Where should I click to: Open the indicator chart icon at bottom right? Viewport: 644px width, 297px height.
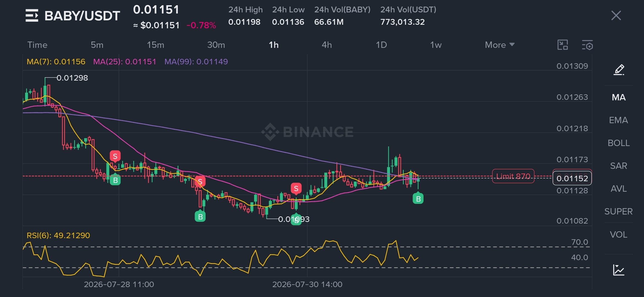click(619, 270)
